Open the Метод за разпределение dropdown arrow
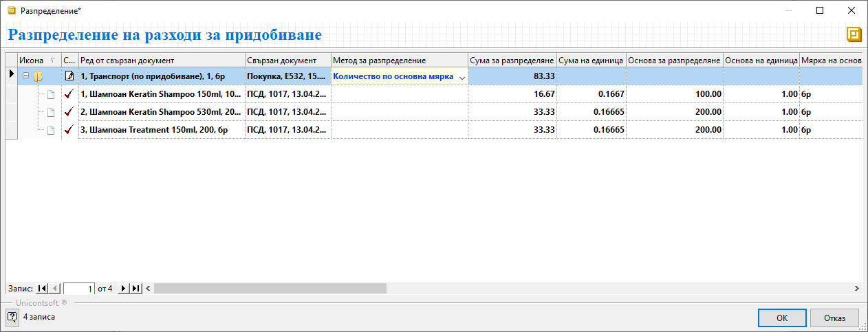The height and width of the screenshot is (332, 868). click(x=462, y=77)
